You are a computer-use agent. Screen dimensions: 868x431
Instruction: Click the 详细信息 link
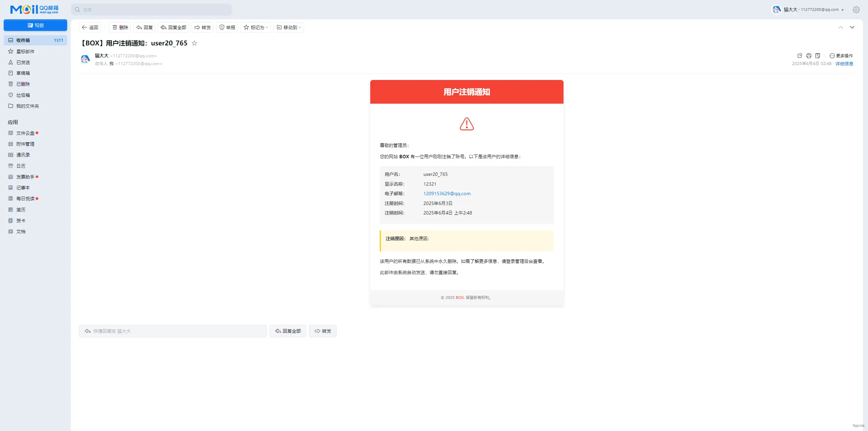tap(844, 63)
